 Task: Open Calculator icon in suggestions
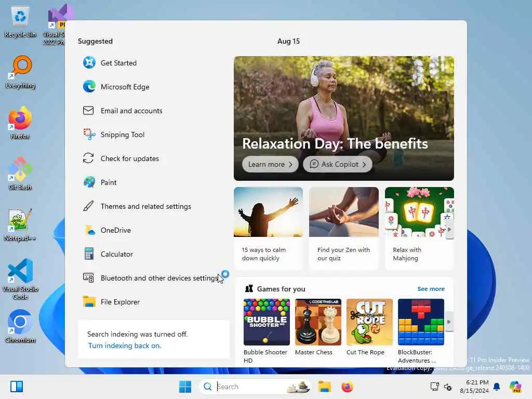tap(89, 254)
